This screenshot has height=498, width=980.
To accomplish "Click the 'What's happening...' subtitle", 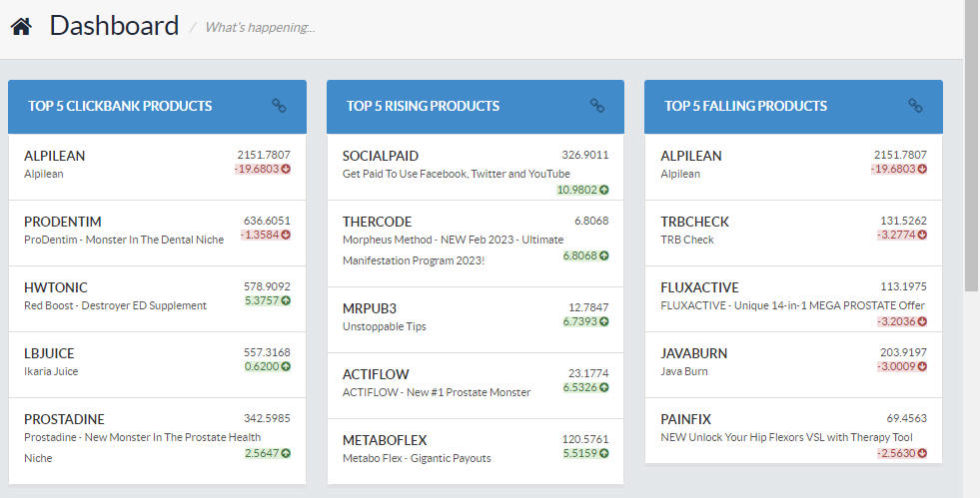I will [x=260, y=28].
